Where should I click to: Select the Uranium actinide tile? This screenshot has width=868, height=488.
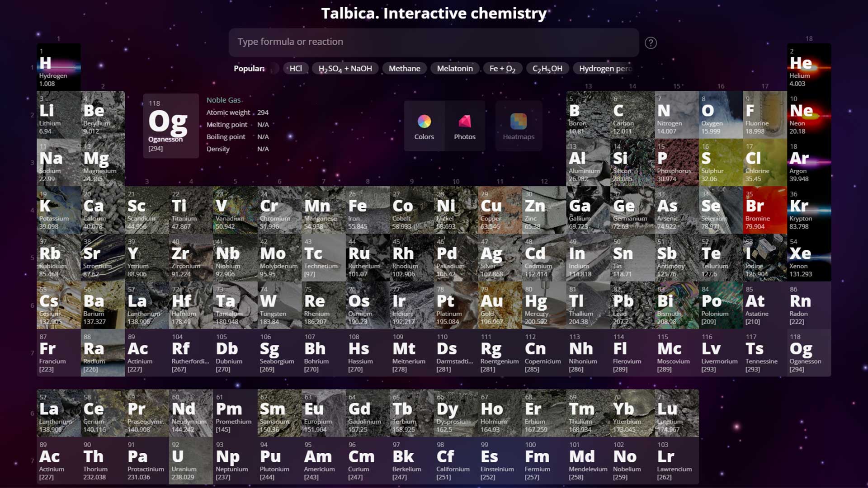point(191,461)
